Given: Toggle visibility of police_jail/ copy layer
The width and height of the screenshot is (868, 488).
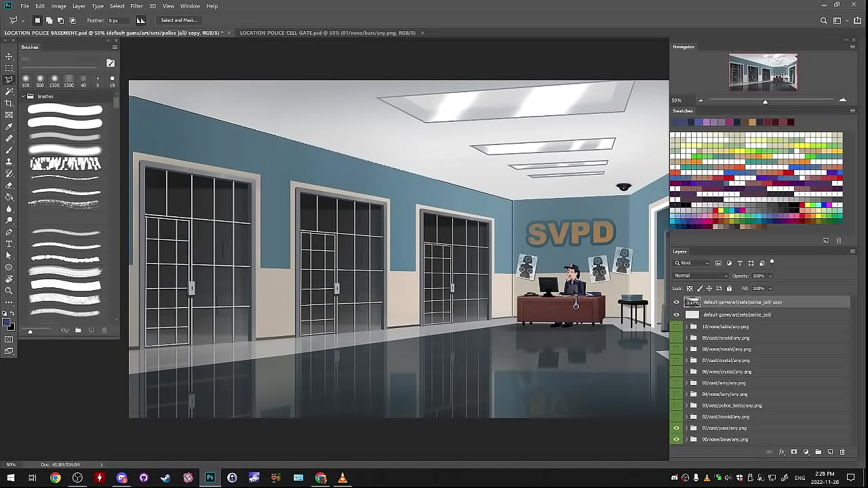Looking at the screenshot, I should pos(676,302).
